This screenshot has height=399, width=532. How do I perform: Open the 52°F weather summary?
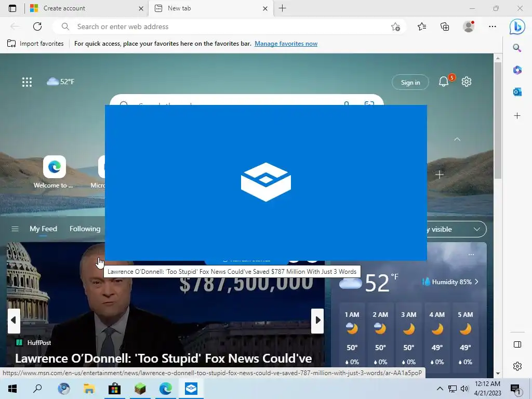point(60,82)
